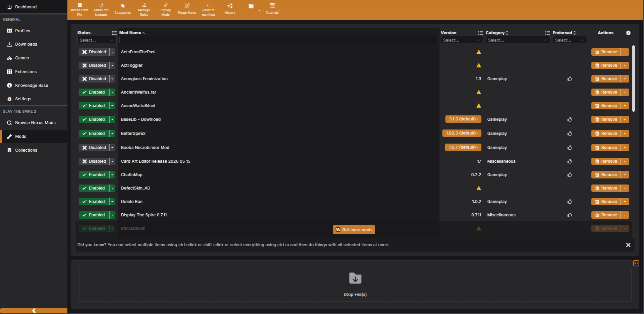
Task: Disable the ChatInMap mod
Action: (x=94, y=175)
